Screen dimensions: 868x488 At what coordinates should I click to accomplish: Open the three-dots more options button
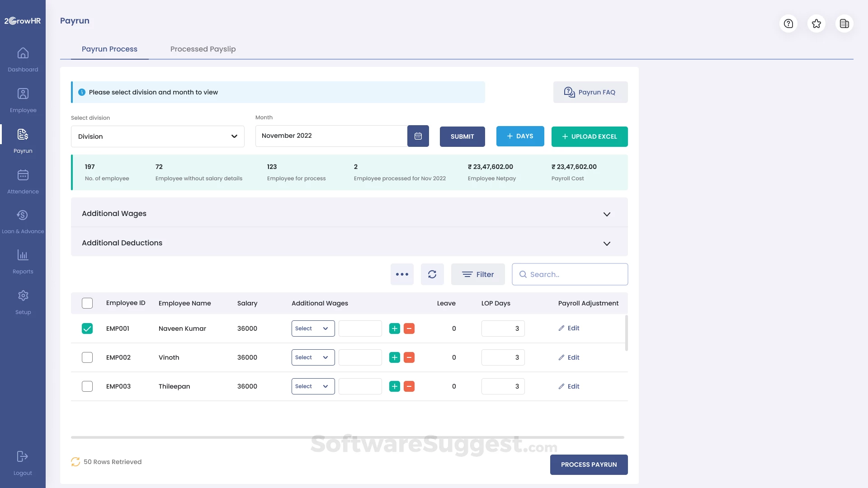click(x=402, y=274)
